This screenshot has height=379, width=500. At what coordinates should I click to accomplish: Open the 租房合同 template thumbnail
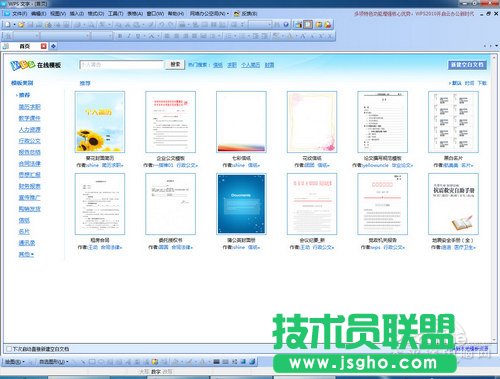[100, 204]
